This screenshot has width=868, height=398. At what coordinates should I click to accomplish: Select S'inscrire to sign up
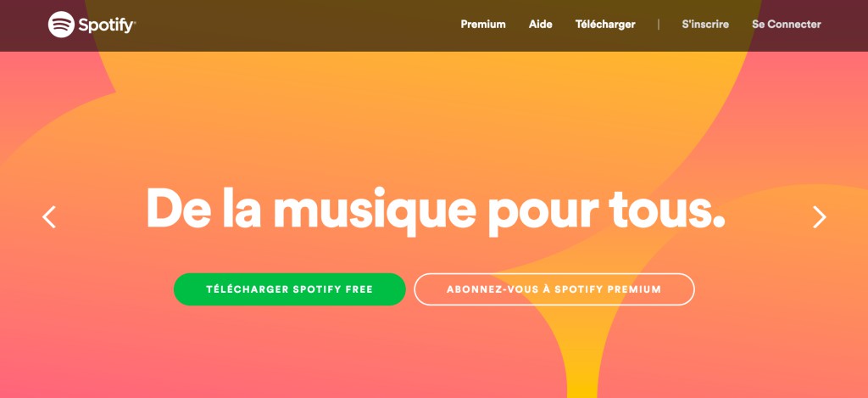coord(705,25)
